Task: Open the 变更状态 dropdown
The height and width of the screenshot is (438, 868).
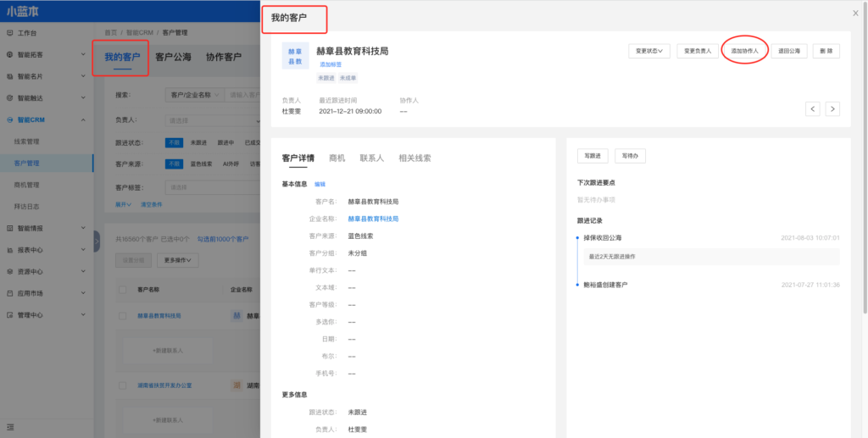Action: pyautogui.click(x=649, y=51)
